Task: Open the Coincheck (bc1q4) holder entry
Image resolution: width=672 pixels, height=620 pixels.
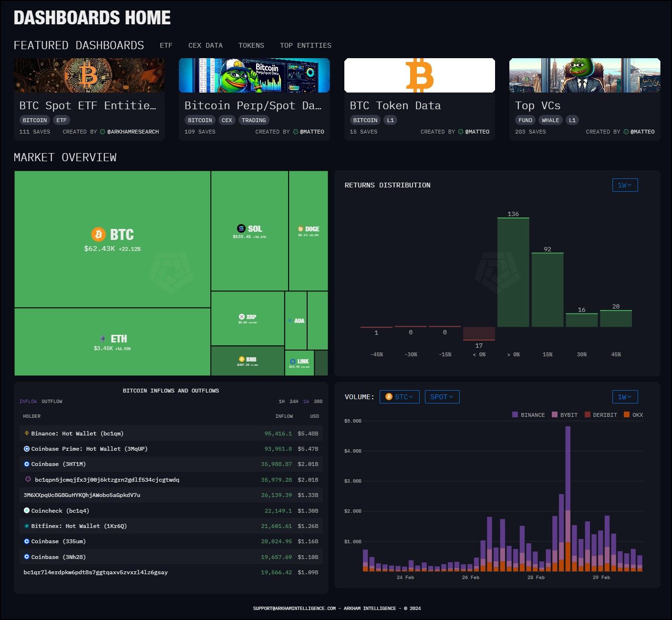Action: pos(60,511)
